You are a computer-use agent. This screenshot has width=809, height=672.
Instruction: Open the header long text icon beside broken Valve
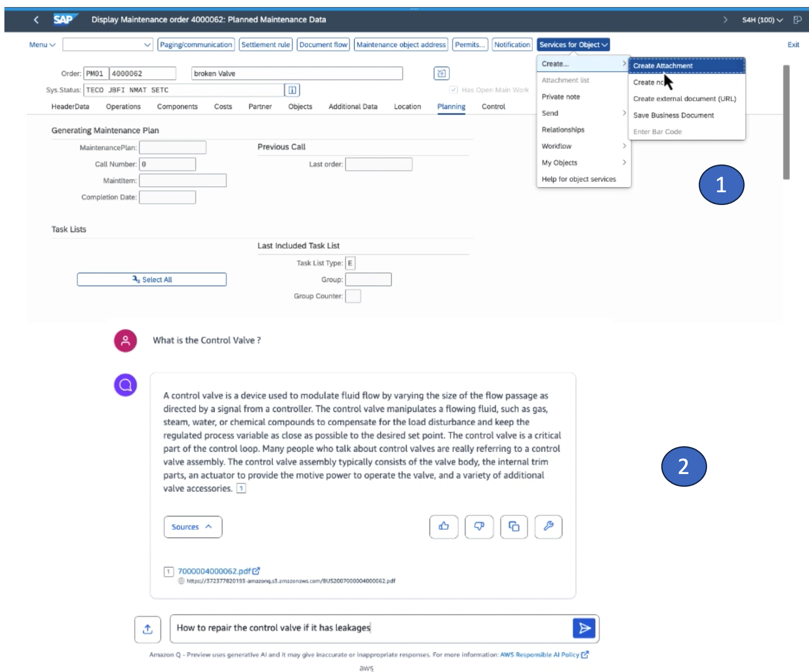coord(441,73)
